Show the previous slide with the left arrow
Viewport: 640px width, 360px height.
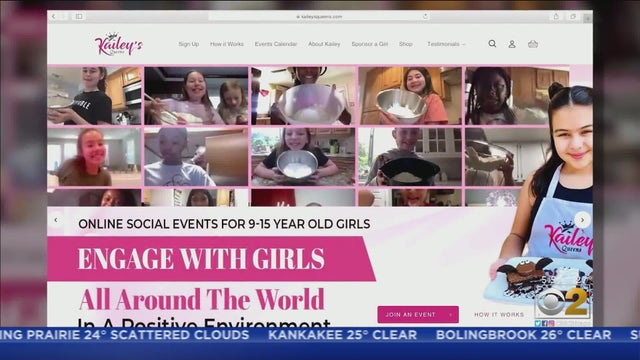(x=56, y=220)
